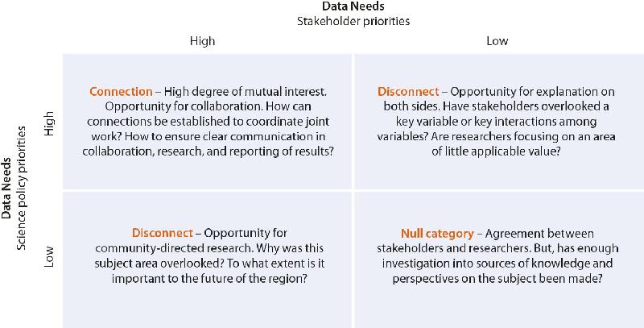Viewport: 644px width, 328px height.
Task: Click "Disconnect" heading in the upper-right quadrant
Action: [x=408, y=92]
